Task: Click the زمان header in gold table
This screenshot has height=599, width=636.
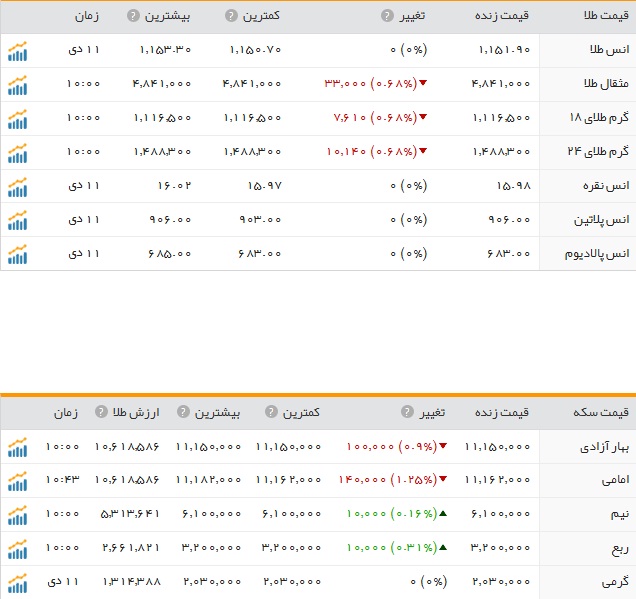Action: pos(87,16)
